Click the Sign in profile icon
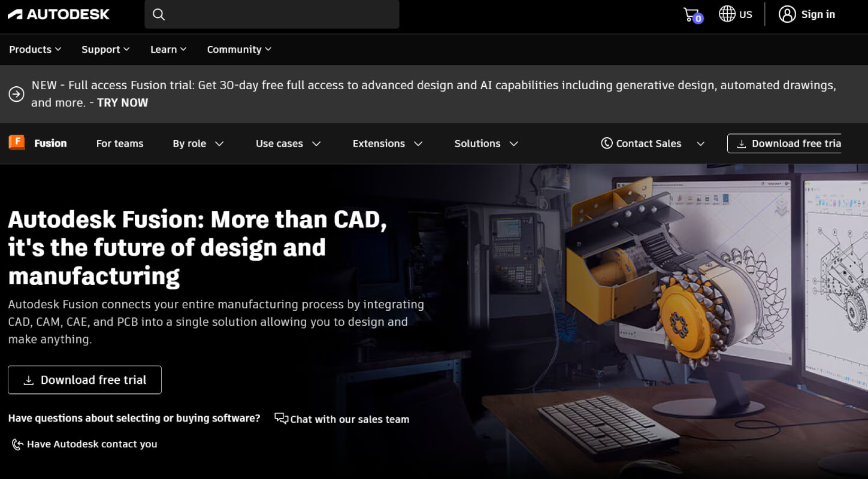 (787, 14)
